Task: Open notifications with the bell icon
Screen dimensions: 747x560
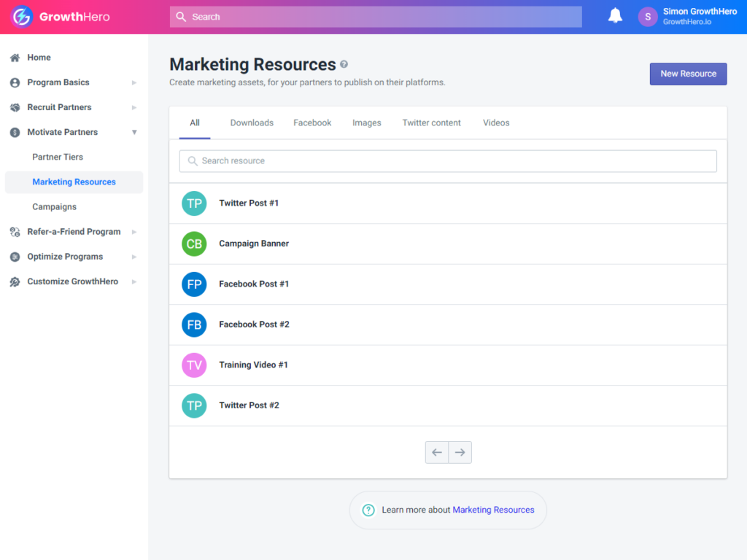Action: (615, 15)
